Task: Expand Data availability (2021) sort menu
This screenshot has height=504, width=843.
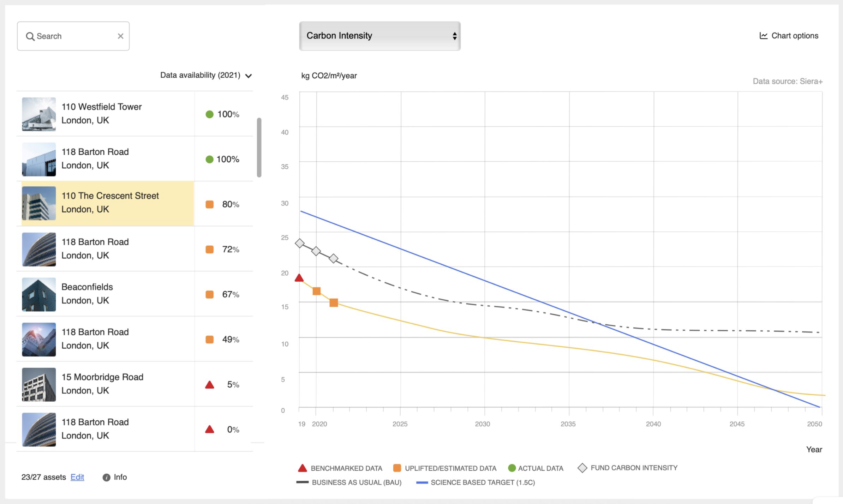Action: point(206,75)
